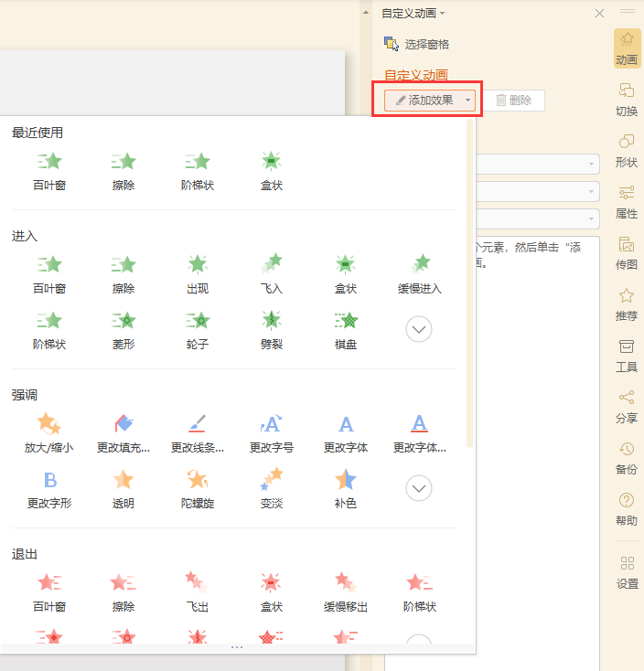Viewport: 644px width, 671px height.
Task: Open the second property dropdown in animation pane
Action: tap(538, 191)
